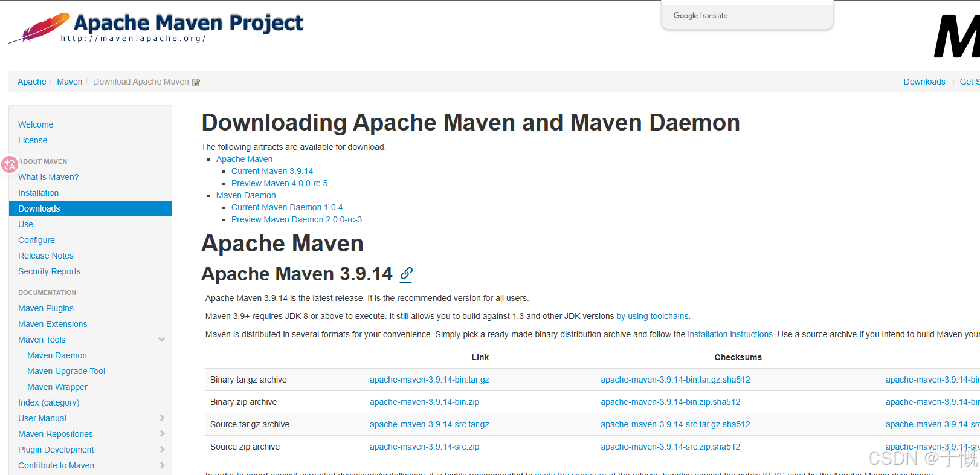The width and height of the screenshot is (980, 475).
Task: Open Maven Upgrade Tool sidebar sub-item
Action: pos(66,371)
